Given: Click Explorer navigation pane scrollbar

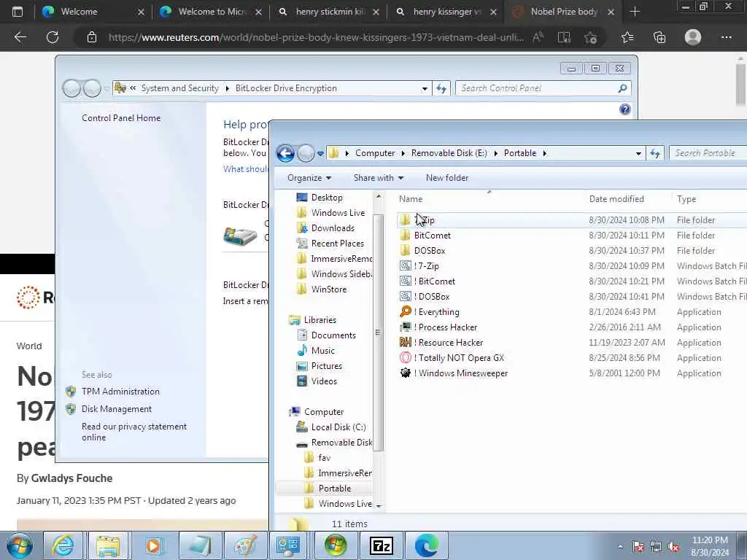Looking at the screenshot, I should point(379,332).
